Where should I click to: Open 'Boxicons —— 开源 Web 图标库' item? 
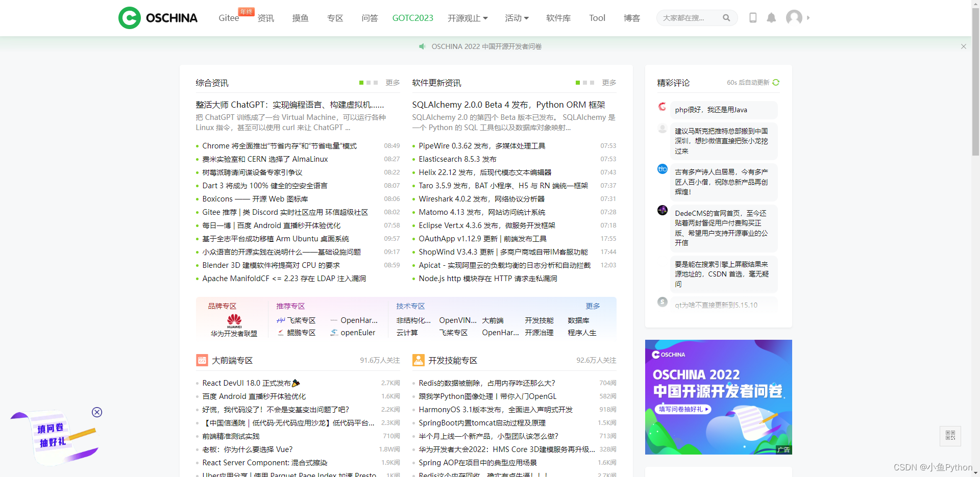pos(255,199)
